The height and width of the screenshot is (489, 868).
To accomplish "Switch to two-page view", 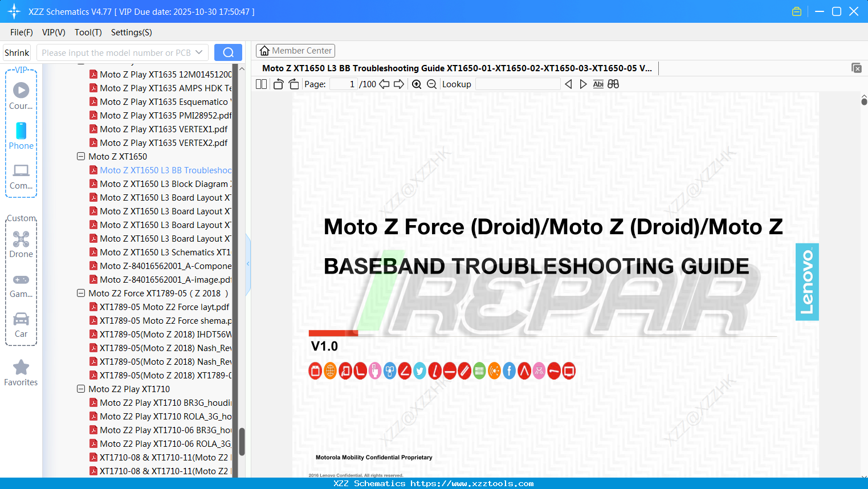I will click(260, 84).
